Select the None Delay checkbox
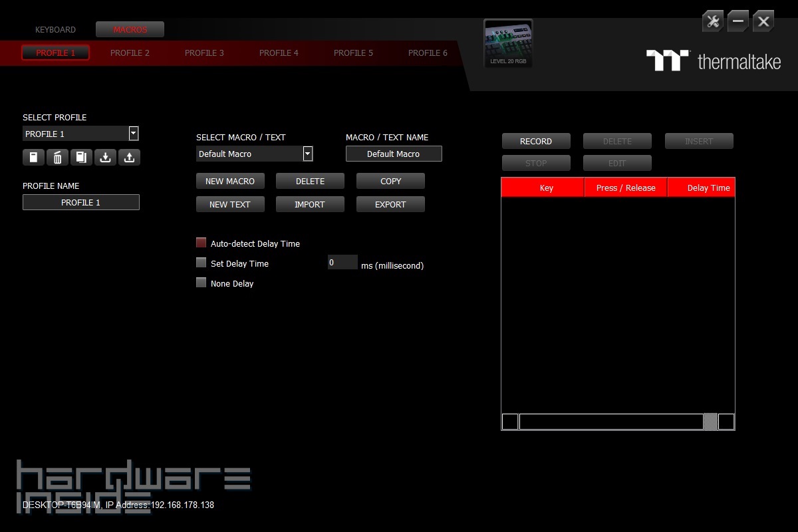The height and width of the screenshot is (532, 798). click(201, 283)
